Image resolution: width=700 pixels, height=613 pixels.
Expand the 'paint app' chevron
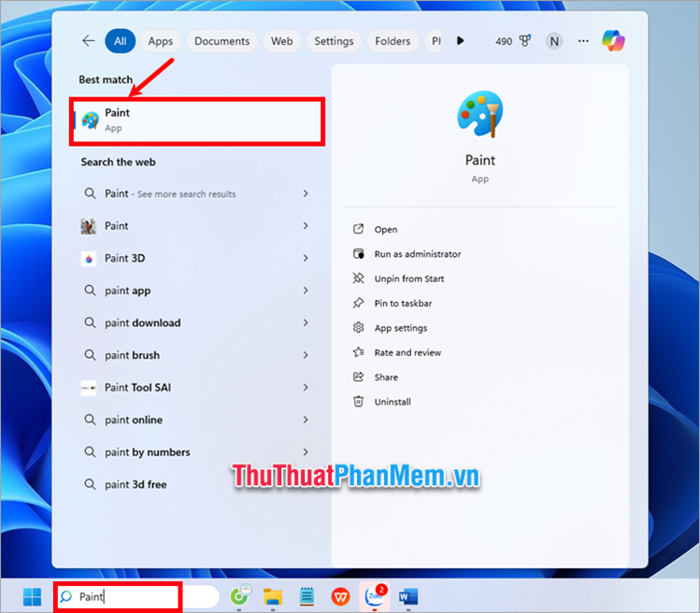pos(306,291)
